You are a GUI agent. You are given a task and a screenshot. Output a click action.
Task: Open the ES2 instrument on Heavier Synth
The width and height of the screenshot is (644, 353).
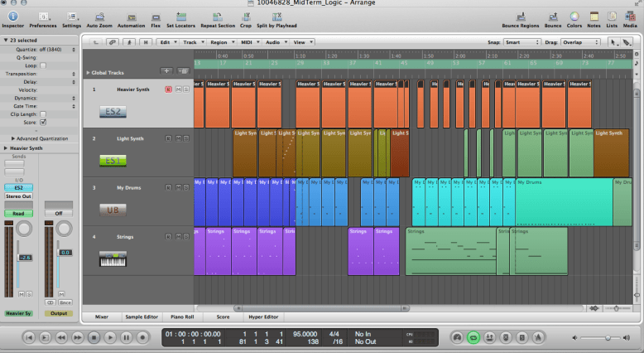click(x=113, y=111)
